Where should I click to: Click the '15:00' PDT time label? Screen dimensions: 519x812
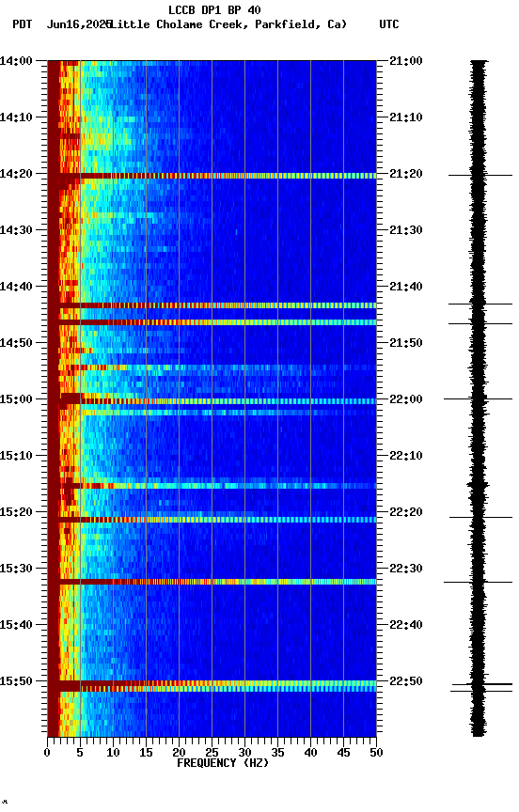(16, 399)
